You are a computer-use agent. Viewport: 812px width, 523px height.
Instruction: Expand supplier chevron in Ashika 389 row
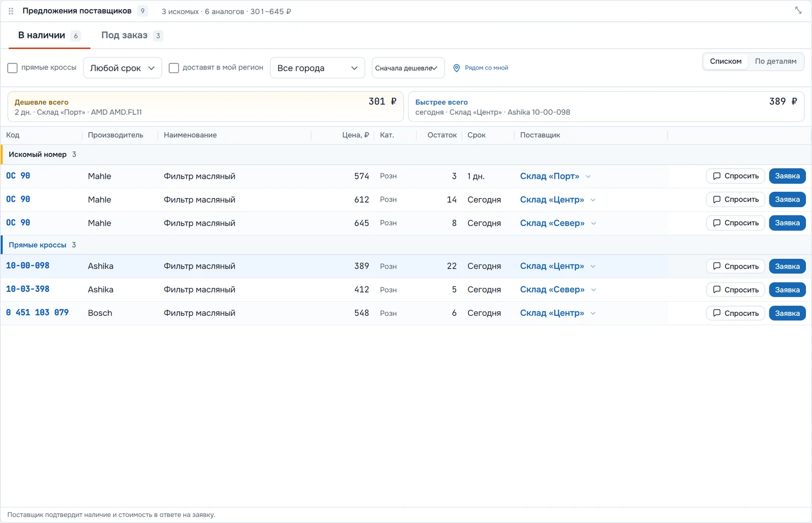(593, 267)
